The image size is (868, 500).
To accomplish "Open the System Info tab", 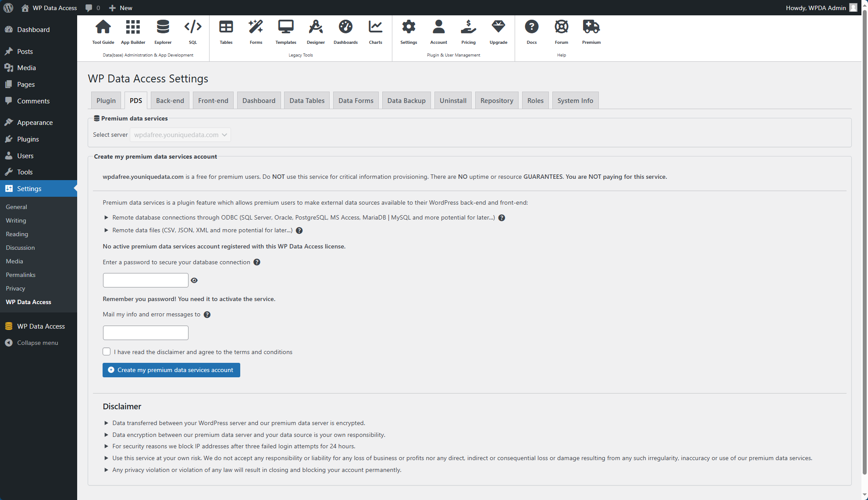I will [x=575, y=100].
